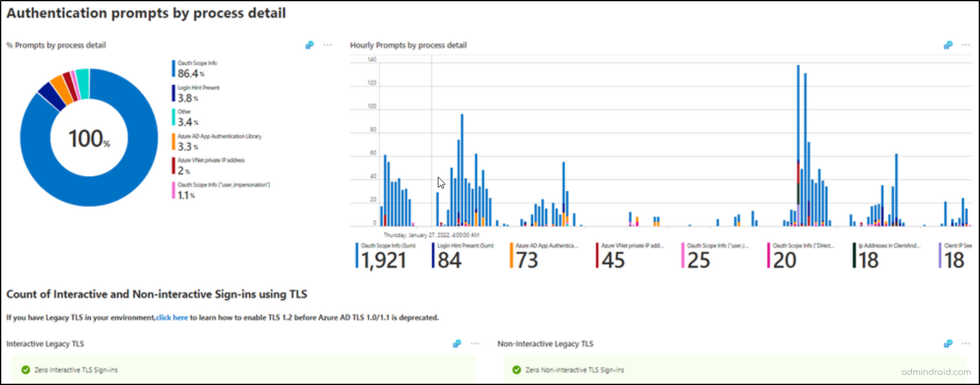Pin the Hourly Prompts chart to dashboard
This screenshot has width=980, height=385.
(x=947, y=45)
